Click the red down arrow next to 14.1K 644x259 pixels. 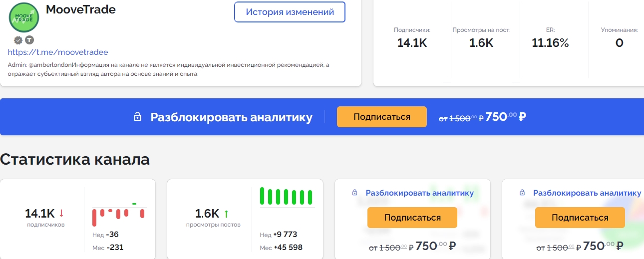(61, 214)
